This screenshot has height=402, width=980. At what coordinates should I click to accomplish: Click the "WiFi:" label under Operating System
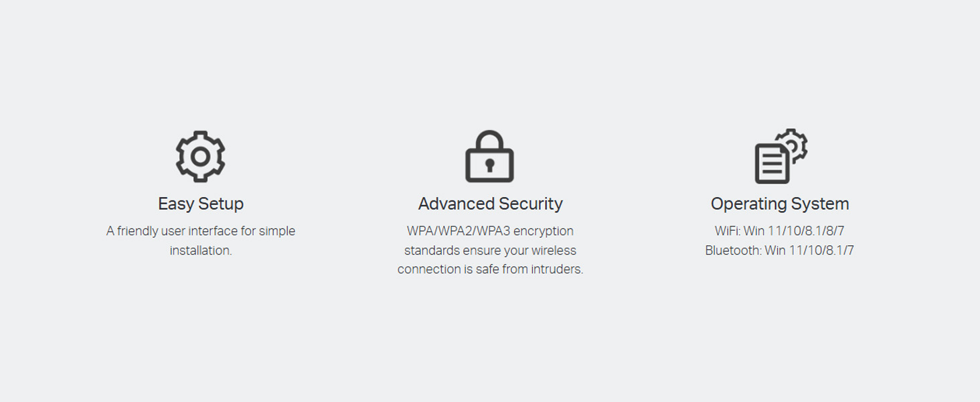pyautogui.click(x=726, y=231)
